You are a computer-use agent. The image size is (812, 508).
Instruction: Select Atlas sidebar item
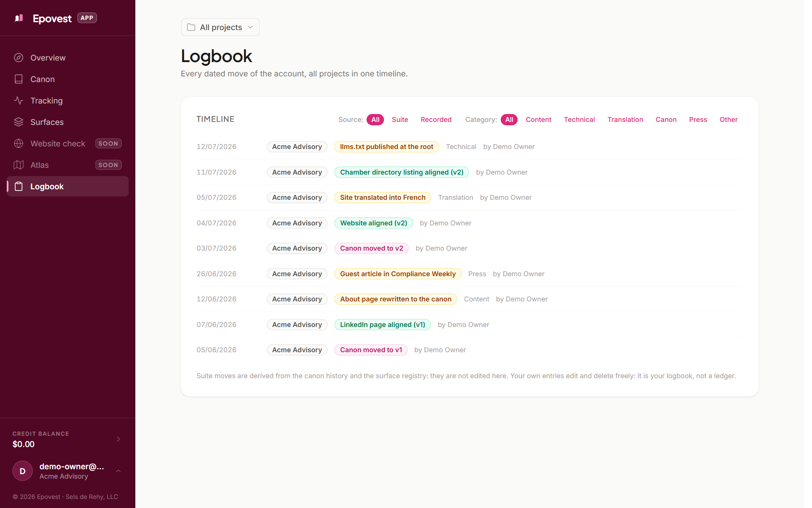click(68, 165)
